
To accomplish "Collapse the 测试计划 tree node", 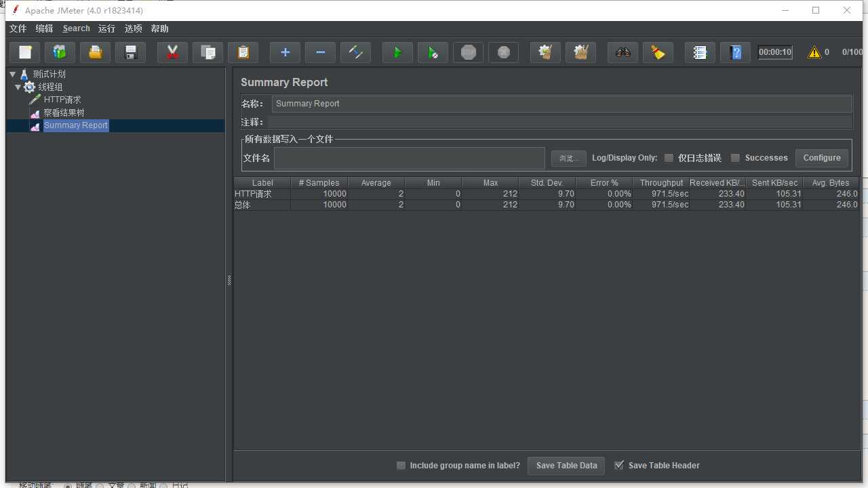I will pos(12,75).
